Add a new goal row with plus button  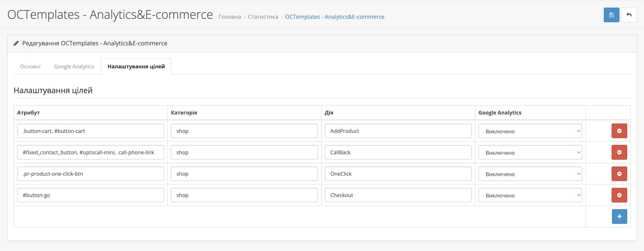619,216
